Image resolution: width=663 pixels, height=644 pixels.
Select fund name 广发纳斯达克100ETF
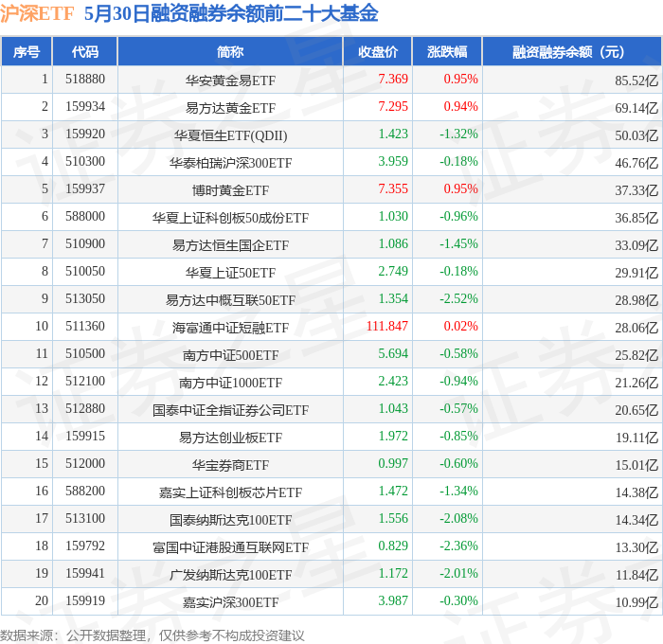point(230,575)
